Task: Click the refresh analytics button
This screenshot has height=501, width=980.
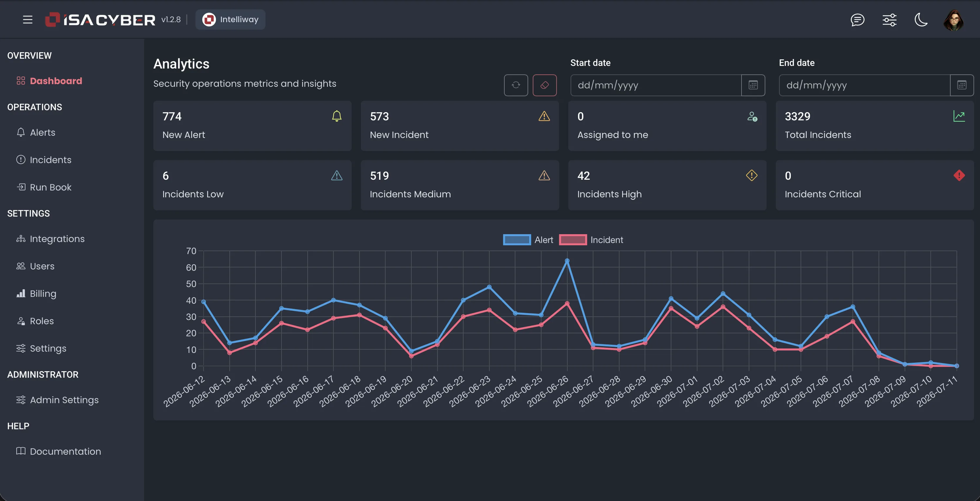Action: click(516, 85)
